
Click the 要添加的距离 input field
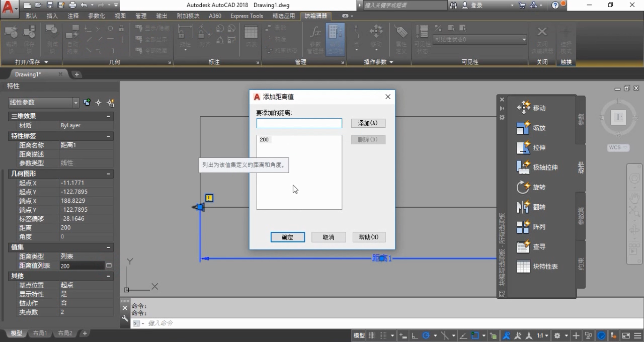299,123
